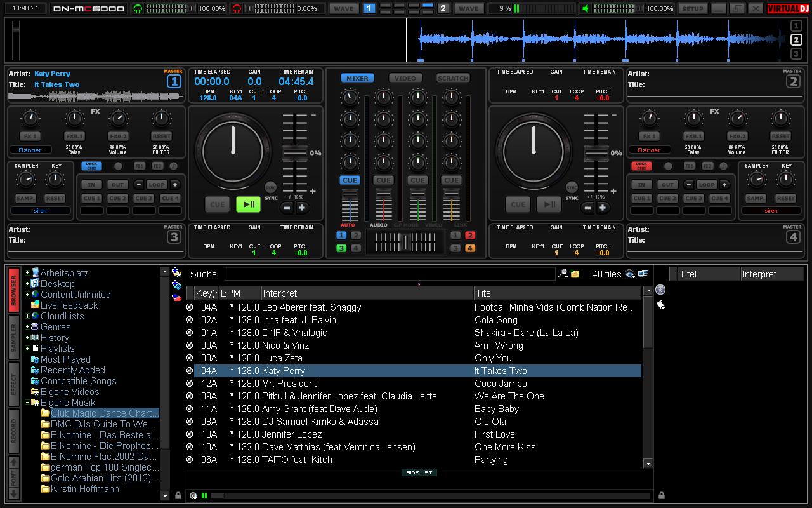This screenshot has width=812, height=508.
Task: Expand the Desktop tree node
Action: coord(27,284)
